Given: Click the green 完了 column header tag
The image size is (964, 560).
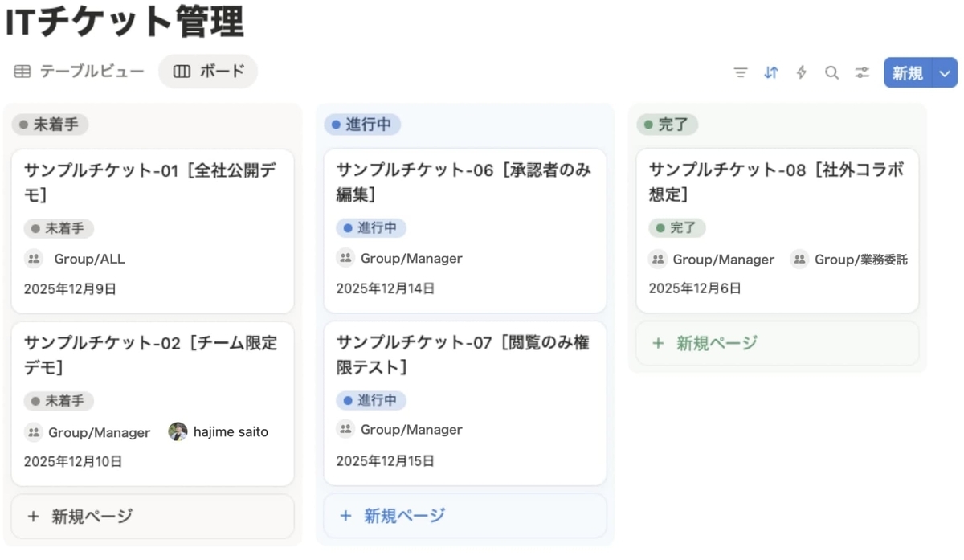Looking at the screenshot, I should (668, 125).
